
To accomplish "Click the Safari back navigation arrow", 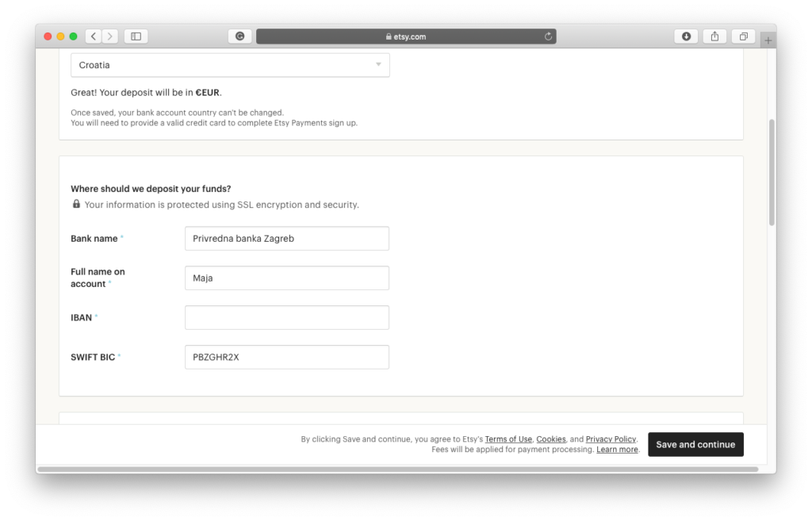I will (x=94, y=36).
